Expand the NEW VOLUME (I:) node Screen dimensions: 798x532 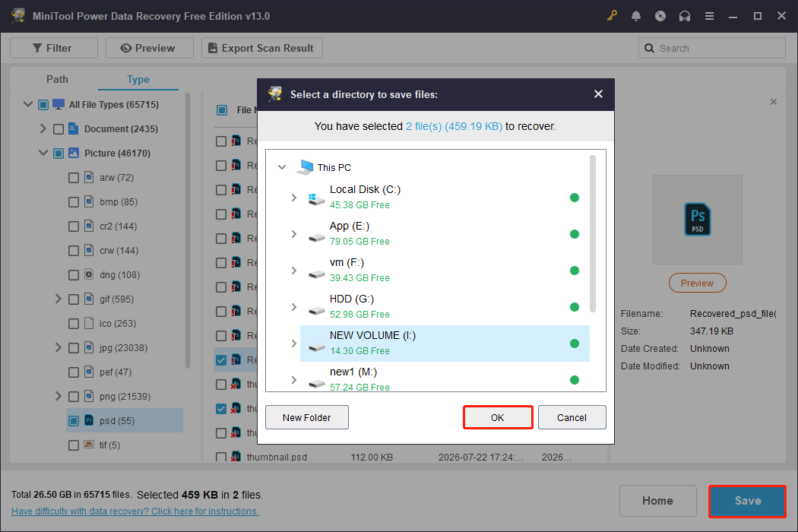(293, 344)
